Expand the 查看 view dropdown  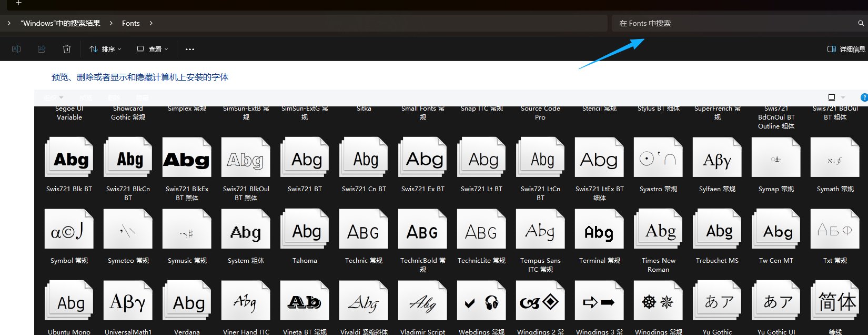[x=153, y=49]
